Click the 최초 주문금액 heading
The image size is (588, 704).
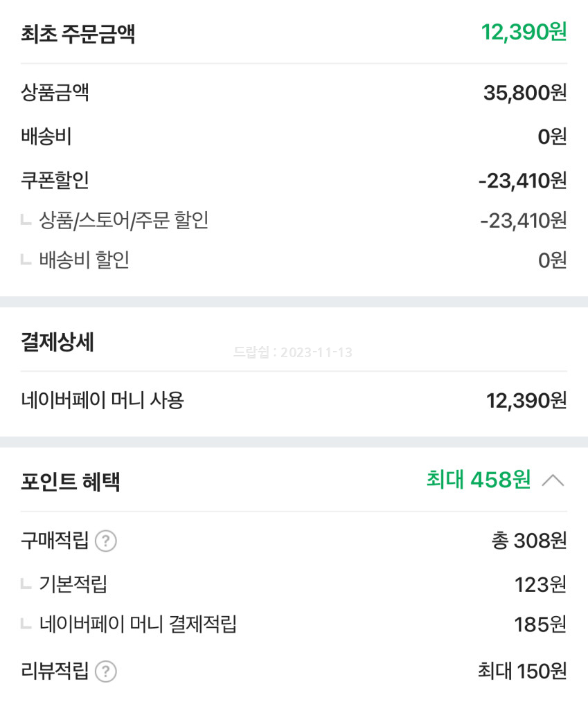[x=78, y=33]
